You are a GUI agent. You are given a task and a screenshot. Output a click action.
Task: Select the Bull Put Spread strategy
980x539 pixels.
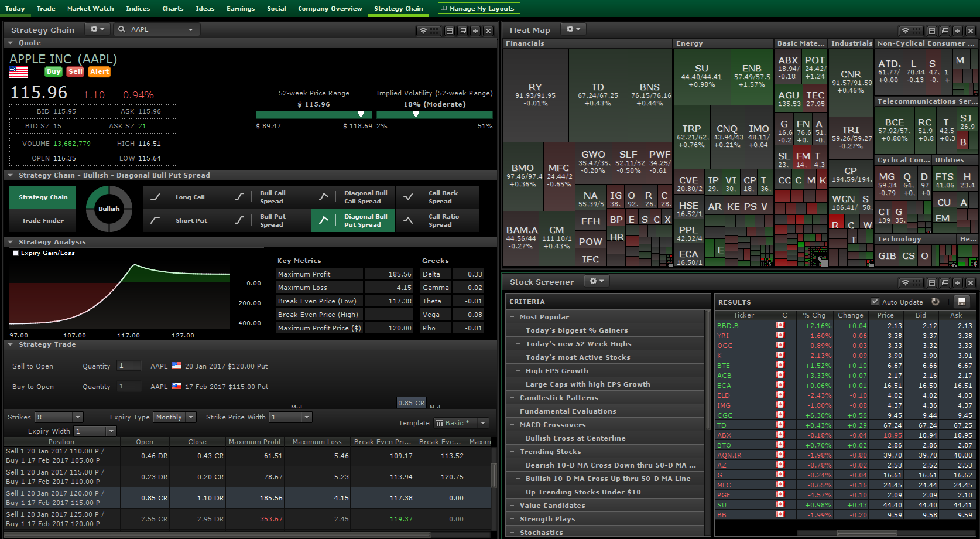point(269,220)
